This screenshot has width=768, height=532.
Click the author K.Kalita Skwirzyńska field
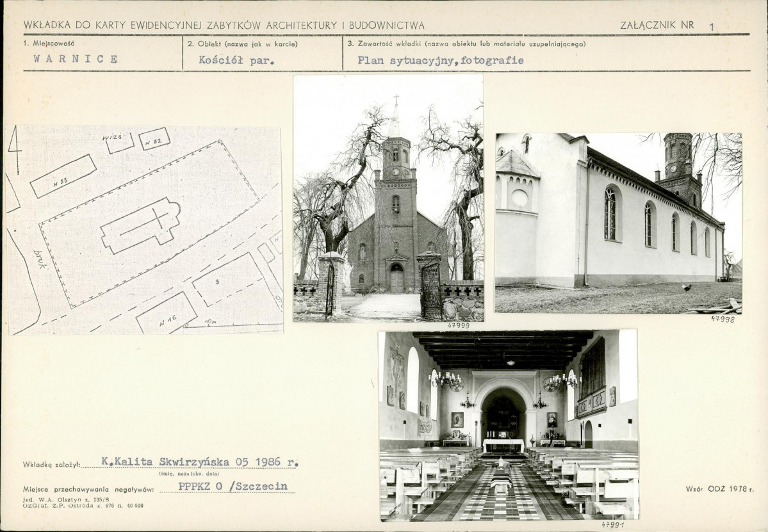tap(199, 462)
